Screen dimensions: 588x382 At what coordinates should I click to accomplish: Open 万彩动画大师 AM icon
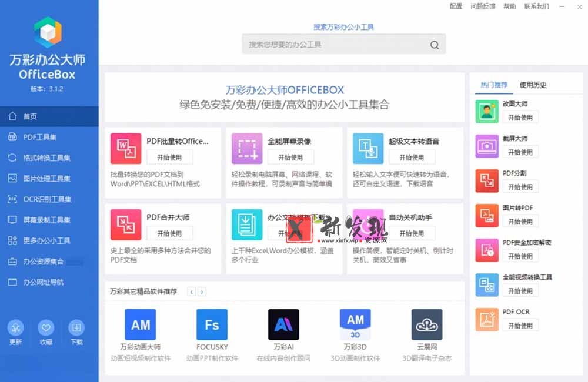(x=141, y=324)
